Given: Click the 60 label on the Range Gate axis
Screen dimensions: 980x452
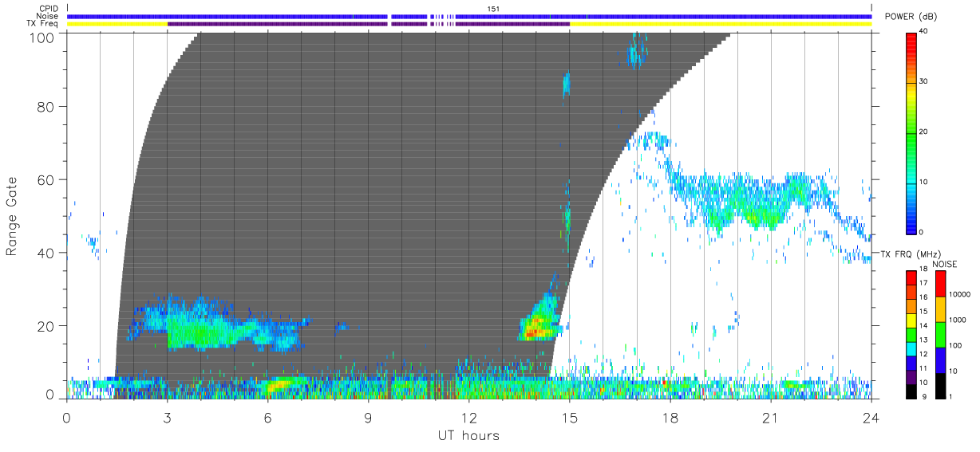Looking at the screenshot, I should pos(47,179).
